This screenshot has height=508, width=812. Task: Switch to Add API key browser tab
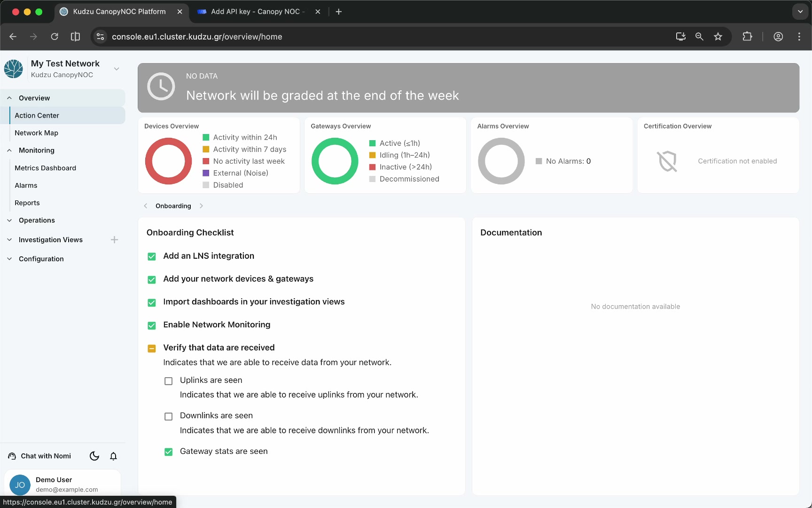click(258, 12)
